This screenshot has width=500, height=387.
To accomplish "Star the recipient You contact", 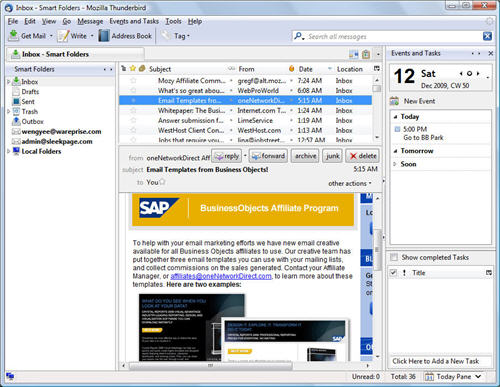I will pyautogui.click(x=162, y=182).
